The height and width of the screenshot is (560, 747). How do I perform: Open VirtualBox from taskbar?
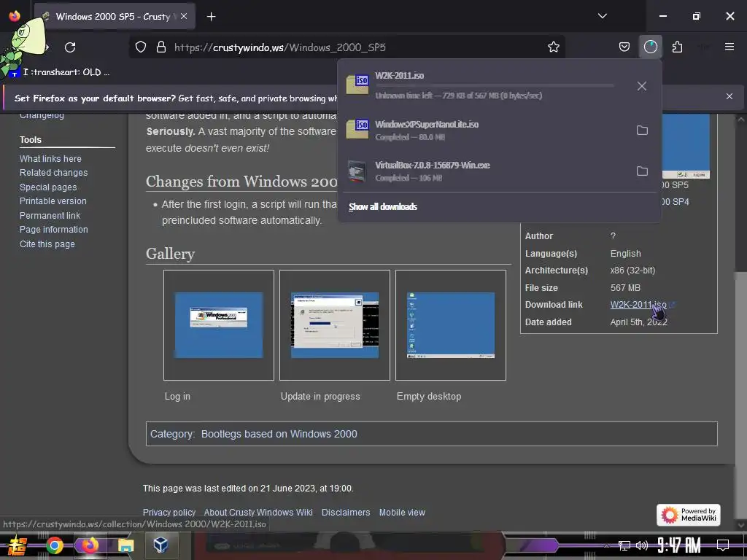tap(161, 545)
